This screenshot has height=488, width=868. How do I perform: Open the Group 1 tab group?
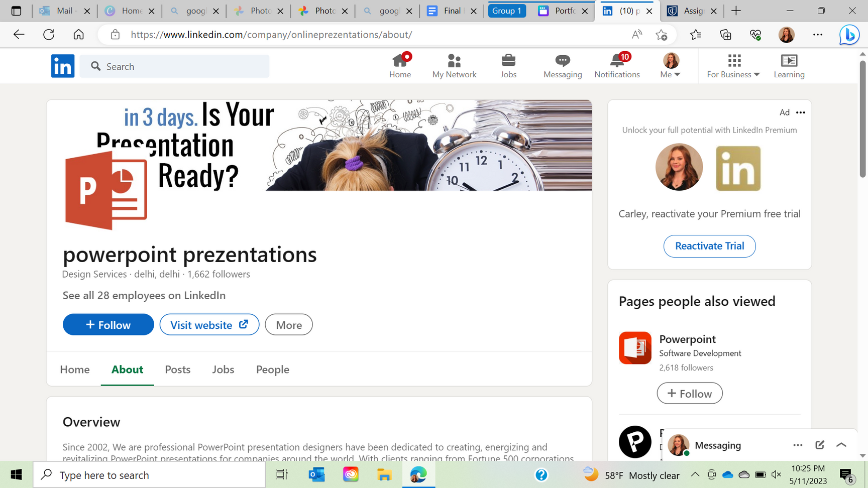pyautogui.click(x=507, y=11)
